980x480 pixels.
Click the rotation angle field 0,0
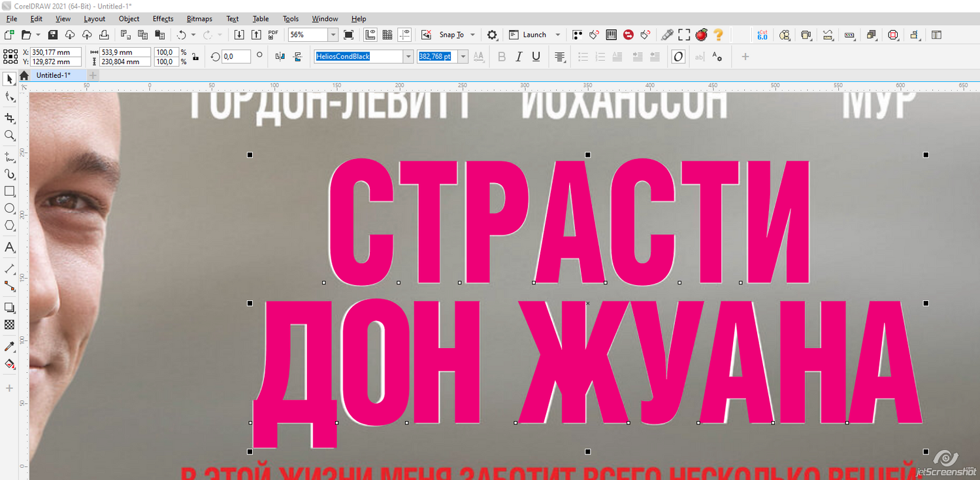[236, 57]
